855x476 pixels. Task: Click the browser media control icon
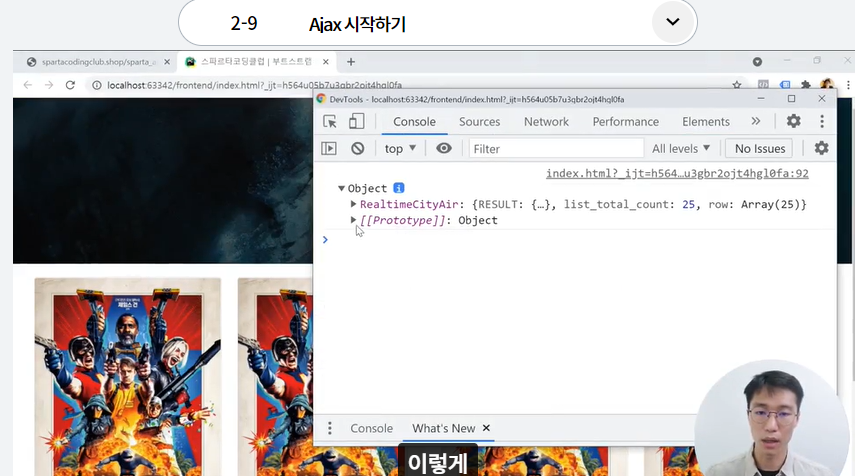click(757, 62)
